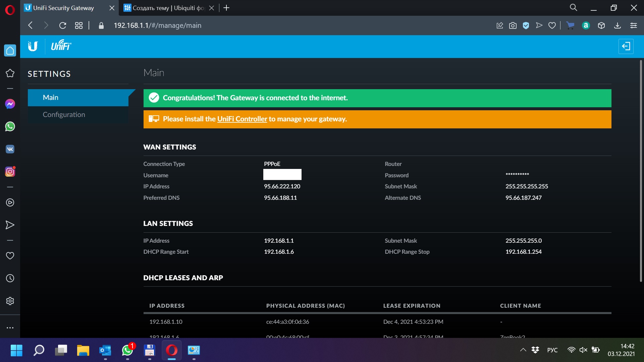This screenshot has height=362, width=644.
Task: Open the ad blocker shield icon
Action: tap(526, 25)
